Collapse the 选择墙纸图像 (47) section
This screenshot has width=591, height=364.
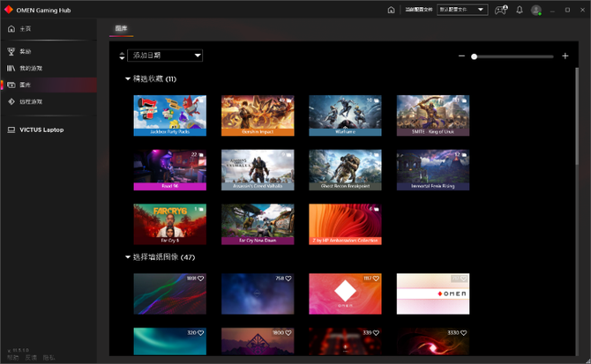(128, 257)
